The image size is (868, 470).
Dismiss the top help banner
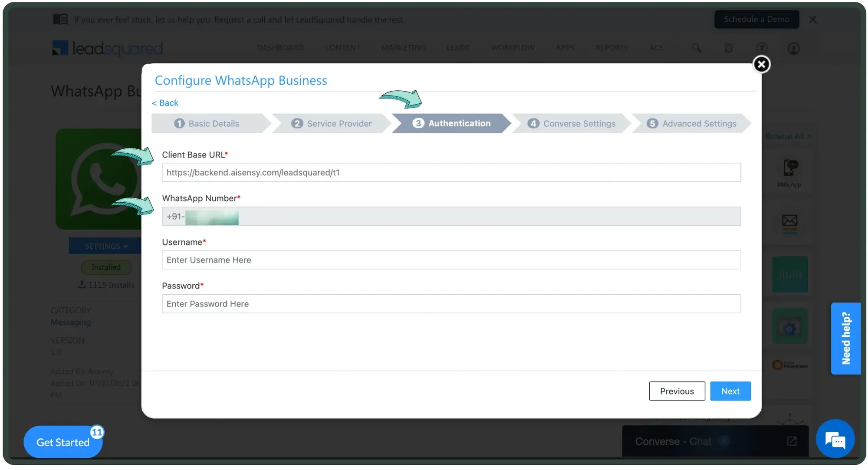click(813, 20)
